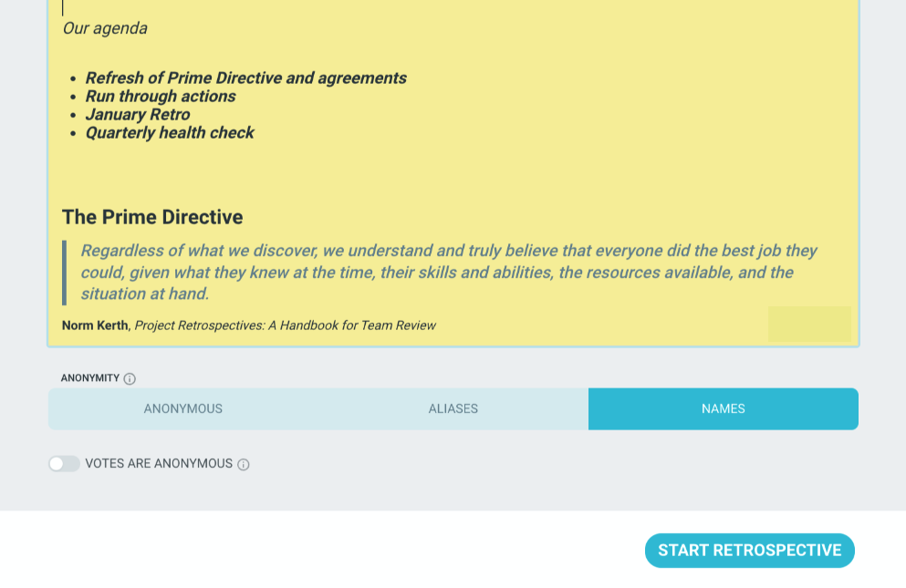Click the Run through actions bullet
The image size is (906, 588).
click(x=161, y=97)
